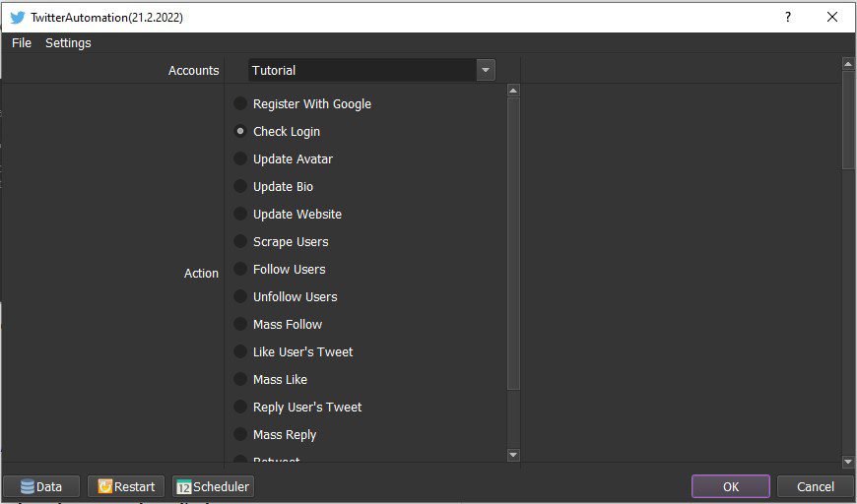Click action list scroll down arrow

tap(513, 455)
